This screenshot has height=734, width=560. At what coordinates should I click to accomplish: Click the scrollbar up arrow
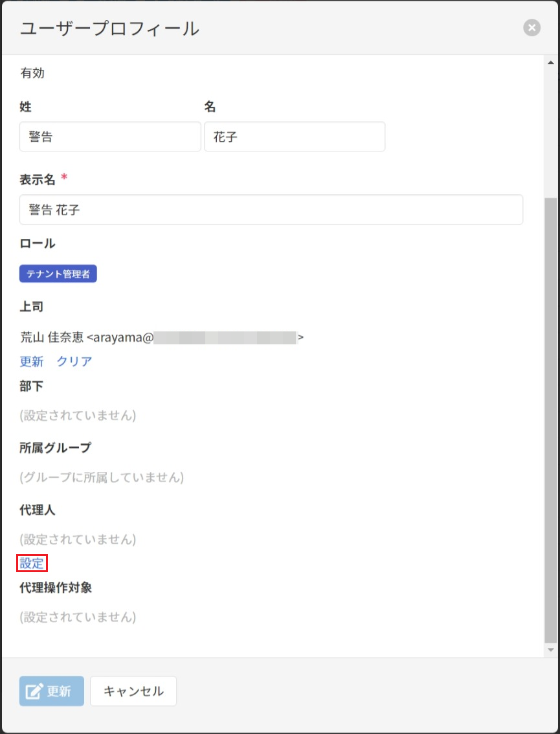pos(551,63)
